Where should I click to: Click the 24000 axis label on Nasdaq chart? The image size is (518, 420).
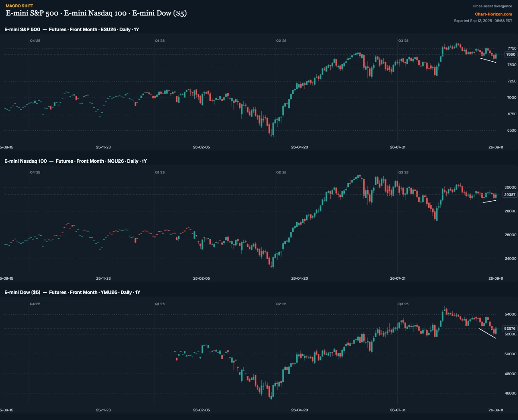[x=511, y=259]
